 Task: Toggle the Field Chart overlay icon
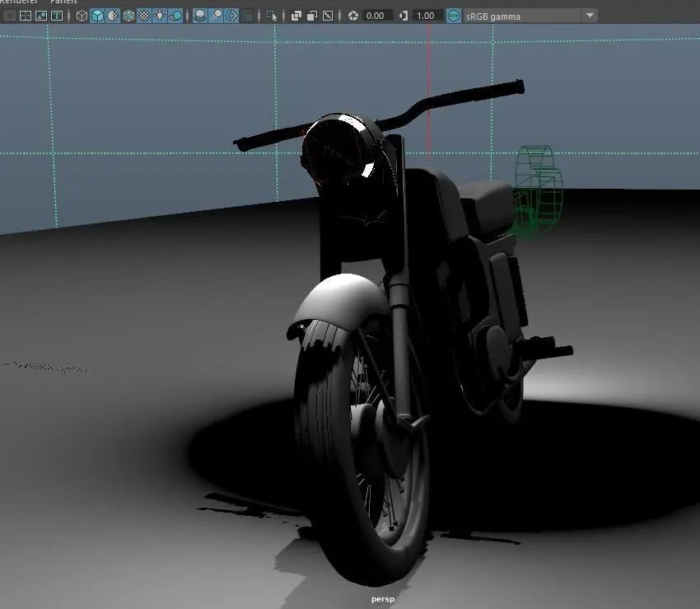[26, 16]
